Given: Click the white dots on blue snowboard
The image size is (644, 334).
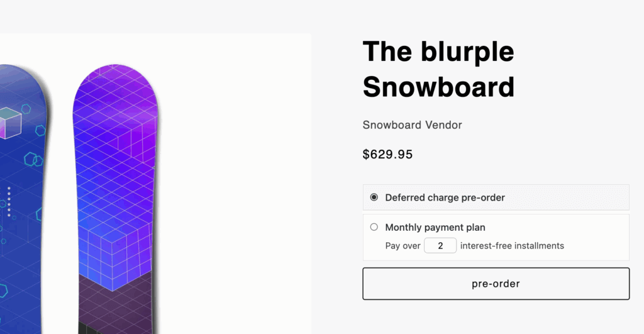Looking at the screenshot, I should pos(9,201).
